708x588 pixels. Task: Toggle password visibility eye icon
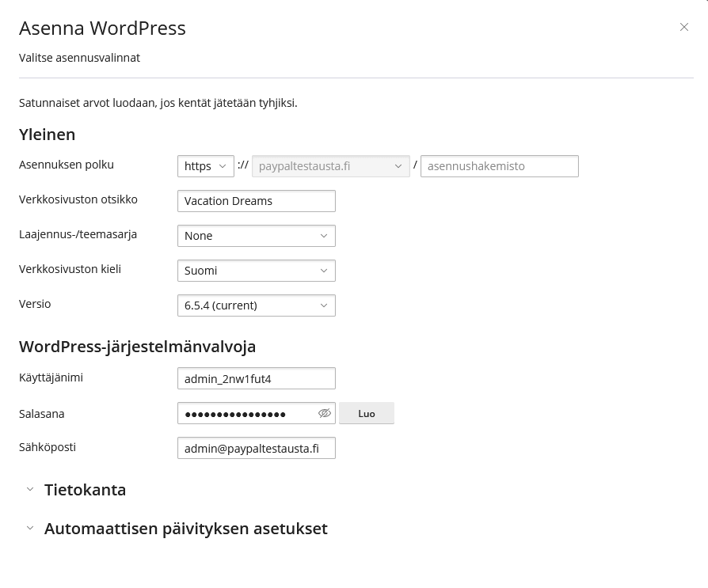click(x=324, y=413)
